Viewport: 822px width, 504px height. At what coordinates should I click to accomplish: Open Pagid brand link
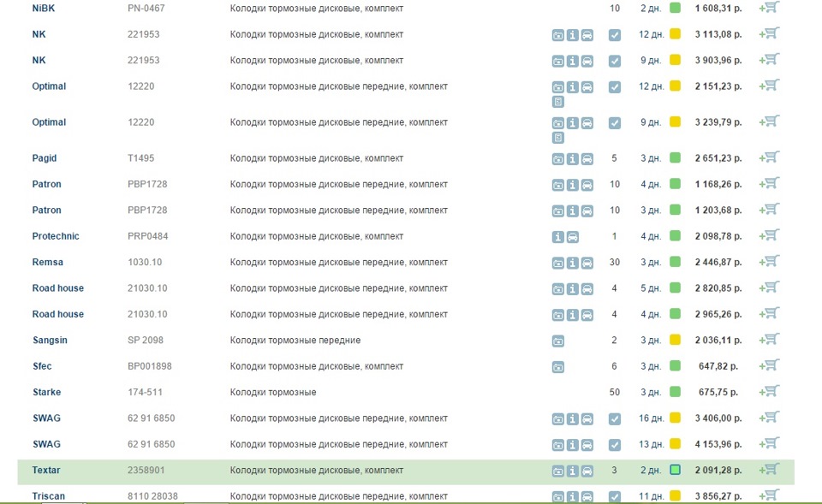[44, 158]
